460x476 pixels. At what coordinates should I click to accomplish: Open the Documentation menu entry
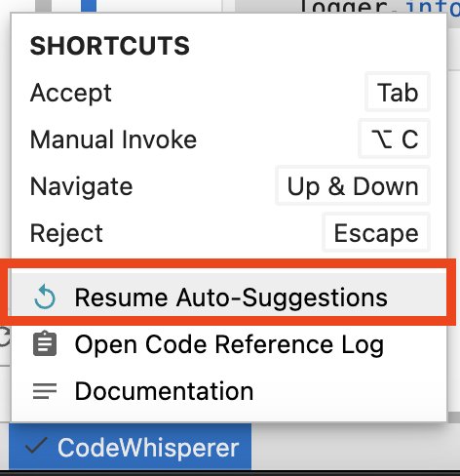point(229,391)
